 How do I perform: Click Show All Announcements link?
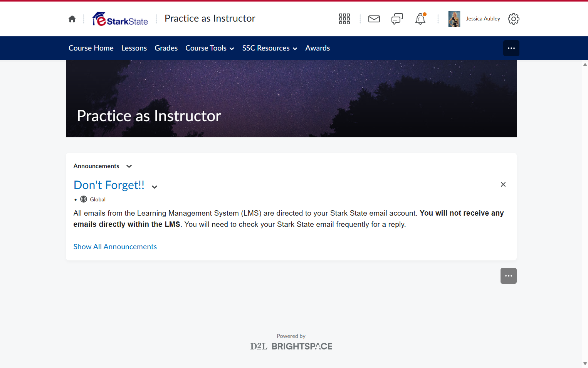[x=115, y=247]
